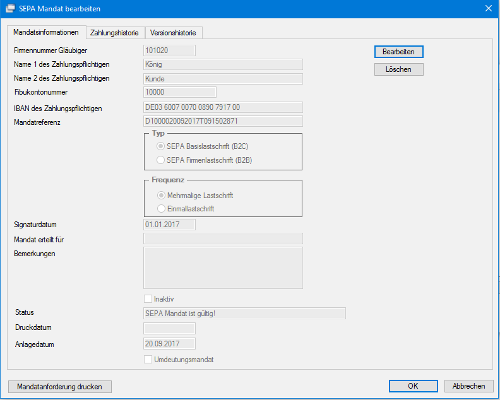Choose Mehrmalige Lastschrift frequency option
500x400 pixels.
click(161, 195)
